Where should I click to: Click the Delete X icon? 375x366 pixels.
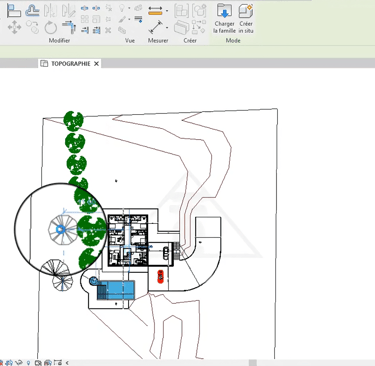108,30
